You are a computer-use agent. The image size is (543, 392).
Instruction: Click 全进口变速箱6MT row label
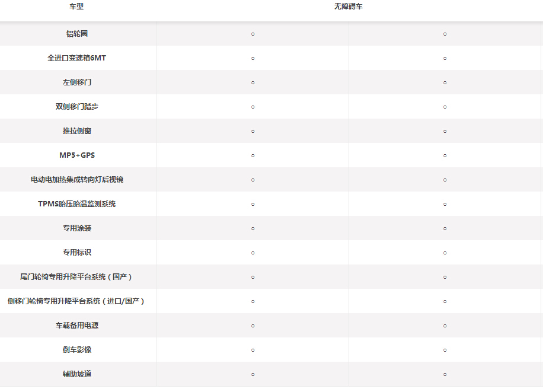(77, 58)
